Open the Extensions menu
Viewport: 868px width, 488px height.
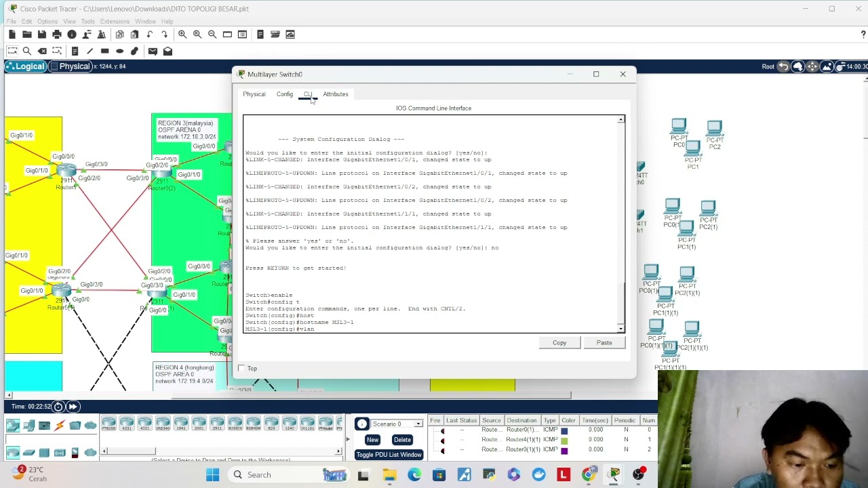(x=115, y=22)
